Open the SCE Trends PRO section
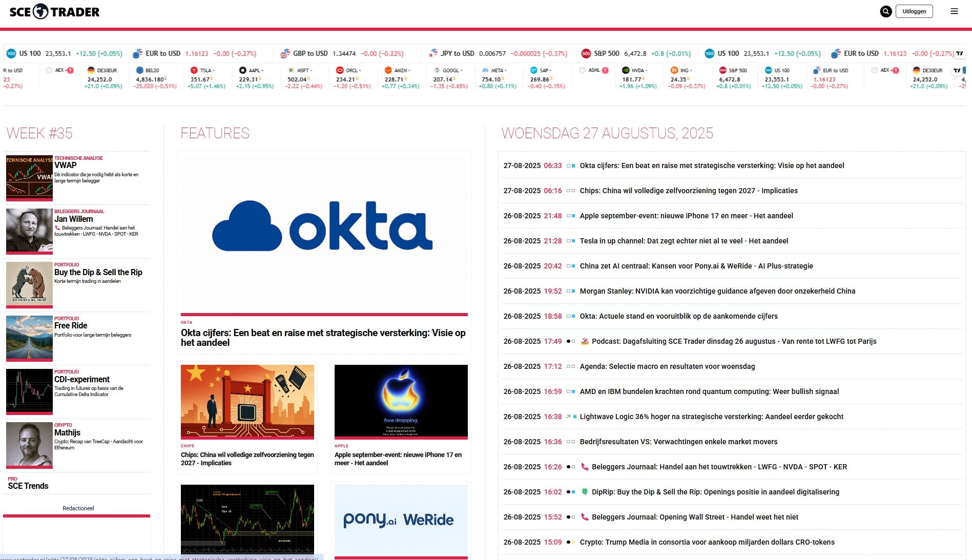The image size is (972, 560). [x=28, y=486]
